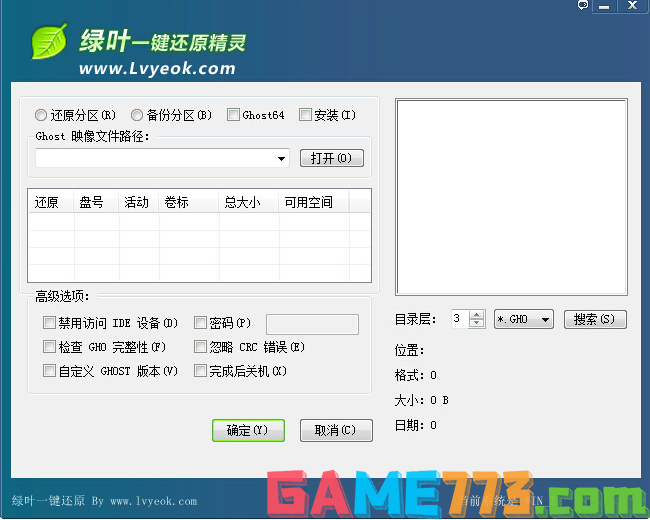The width and height of the screenshot is (650, 520).
Task: Decrease 目录层 value with the down arrow
Action: pos(477,324)
